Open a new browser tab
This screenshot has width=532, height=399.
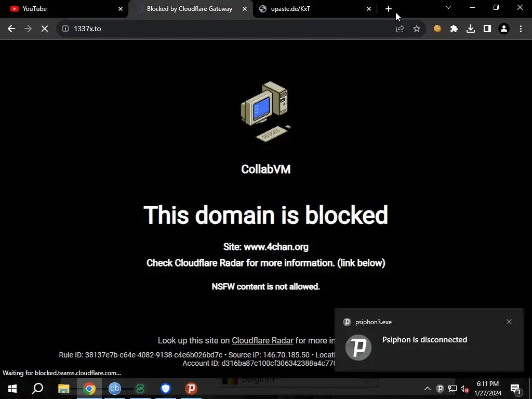[x=389, y=9]
